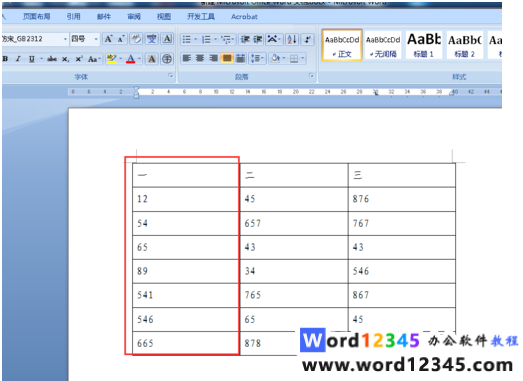Click the Sort A-Z icon
This screenshot has width=523, height=381.
pyautogui.click(x=292, y=40)
